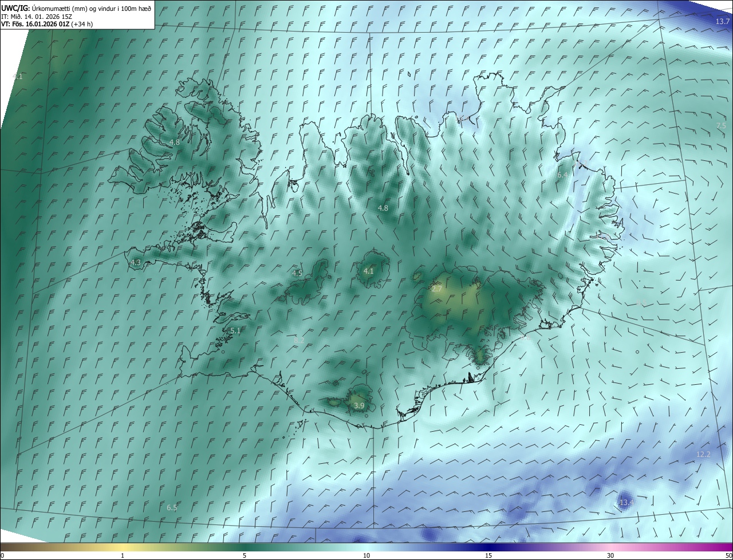This screenshot has height=560, width=733.
Task: Click the 4.8 value on the Westfjords peninsula
Action: 174,142
